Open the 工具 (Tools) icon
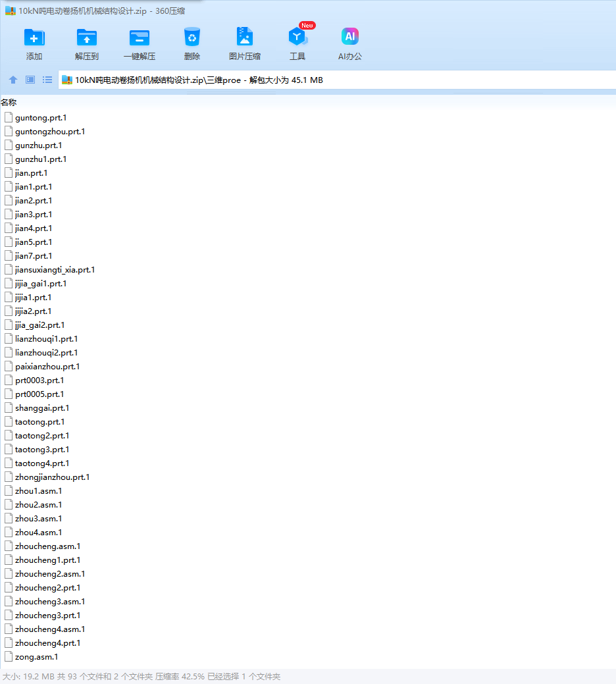The width and height of the screenshot is (616, 684). click(x=297, y=37)
